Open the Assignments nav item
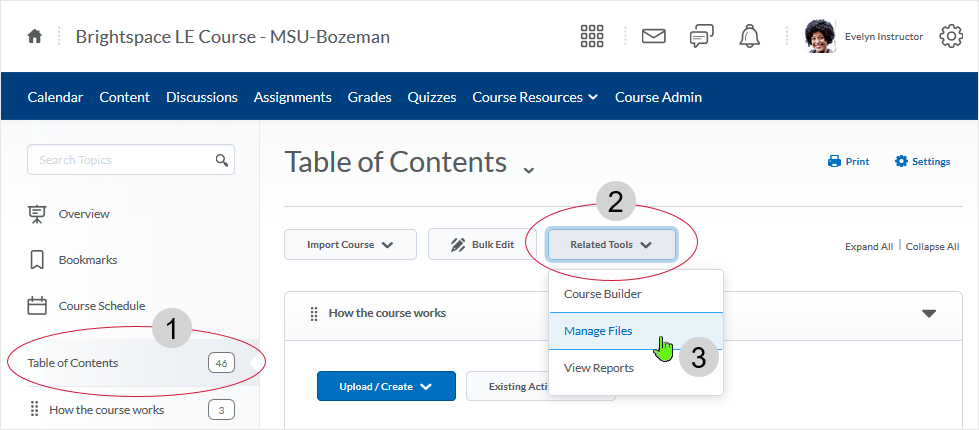 [x=292, y=97]
